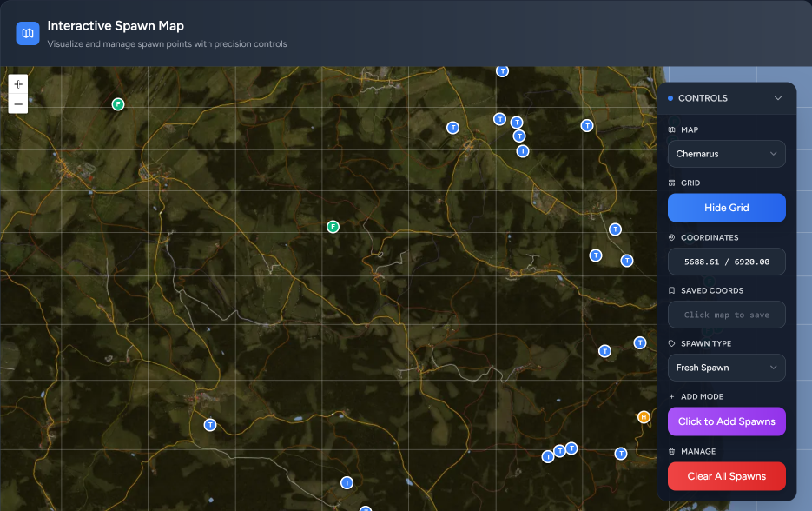Click the Click map to save field
812x511 pixels.
pyautogui.click(x=726, y=315)
